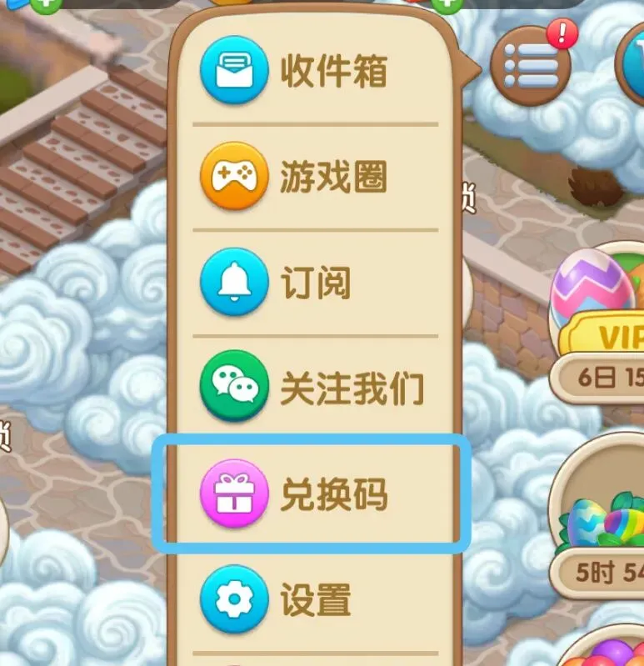Screen dimensions: 644x666
Task: Toggle the brown list menu button
Action: (x=530, y=67)
